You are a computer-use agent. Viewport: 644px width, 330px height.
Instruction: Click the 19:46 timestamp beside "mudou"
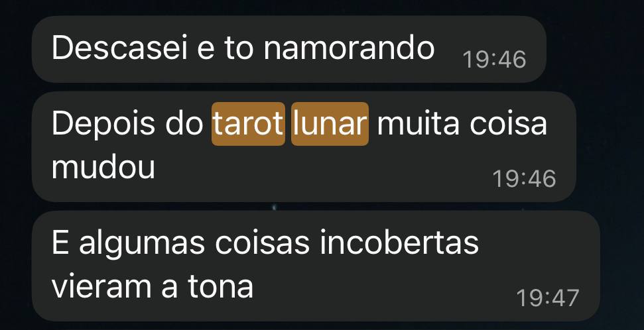click(x=524, y=178)
